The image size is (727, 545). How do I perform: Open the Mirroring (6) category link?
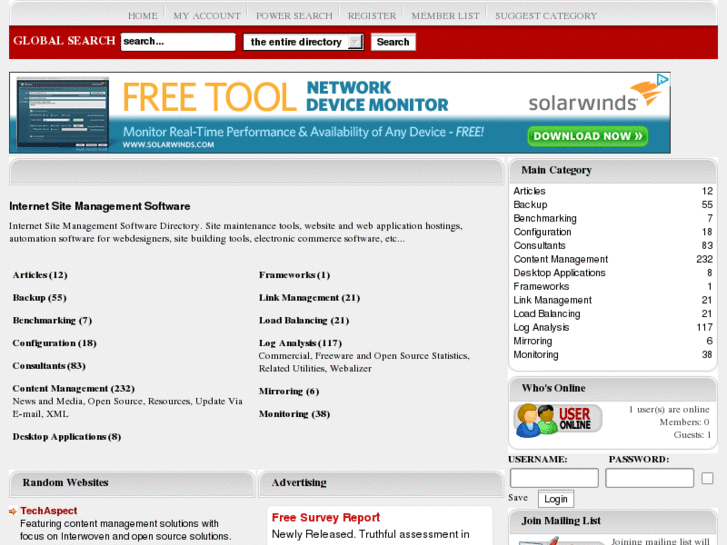[x=289, y=391]
